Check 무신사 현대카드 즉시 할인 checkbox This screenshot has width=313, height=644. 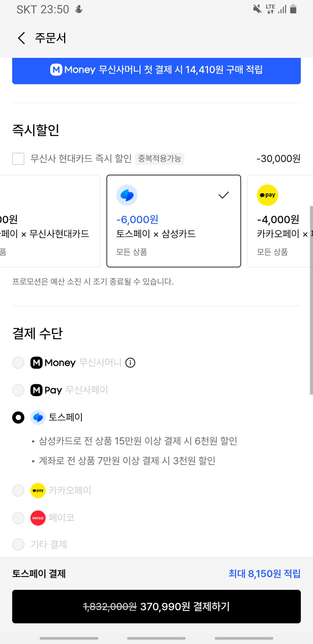(18, 159)
